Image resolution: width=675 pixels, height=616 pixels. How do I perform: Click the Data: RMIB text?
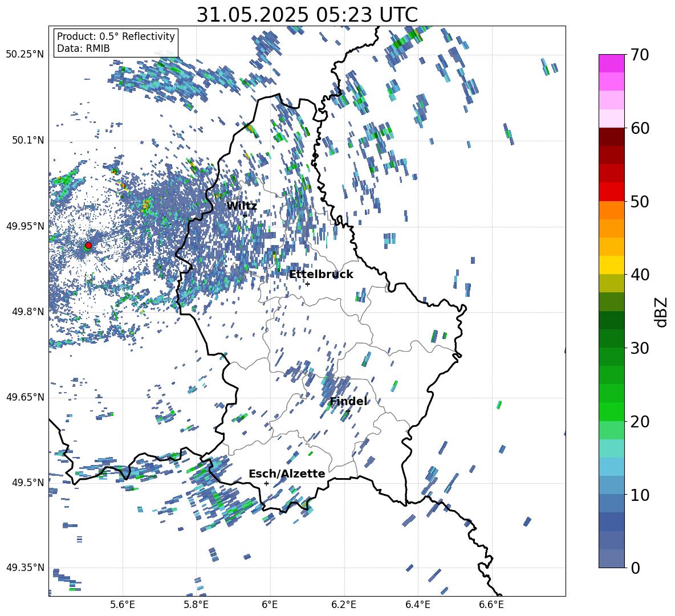coord(83,48)
